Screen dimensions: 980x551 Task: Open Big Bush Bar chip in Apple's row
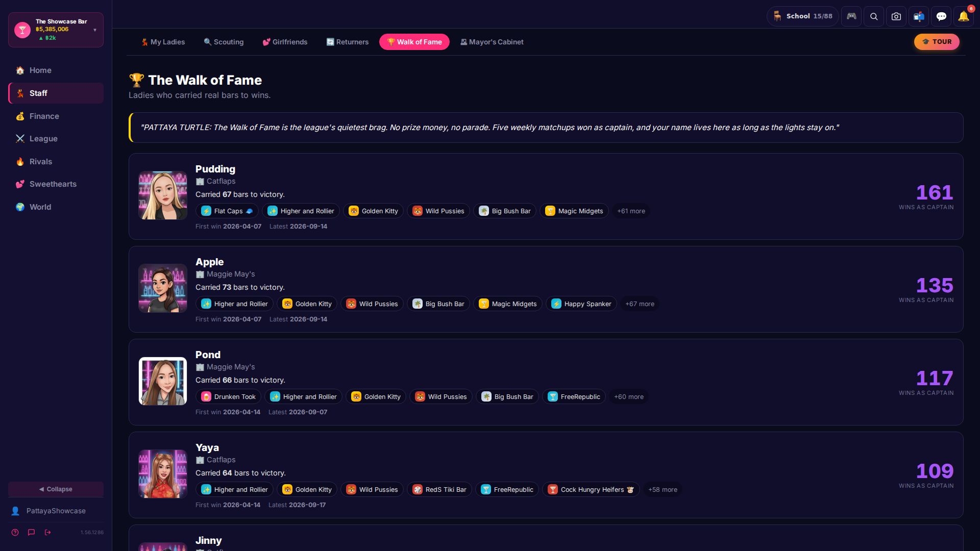click(438, 304)
